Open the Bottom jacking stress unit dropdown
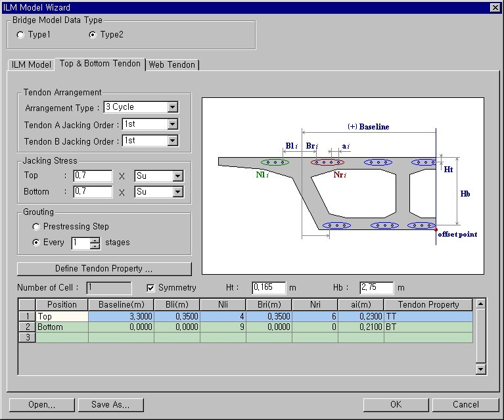Screen dimensions: 504x420 click(x=177, y=192)
